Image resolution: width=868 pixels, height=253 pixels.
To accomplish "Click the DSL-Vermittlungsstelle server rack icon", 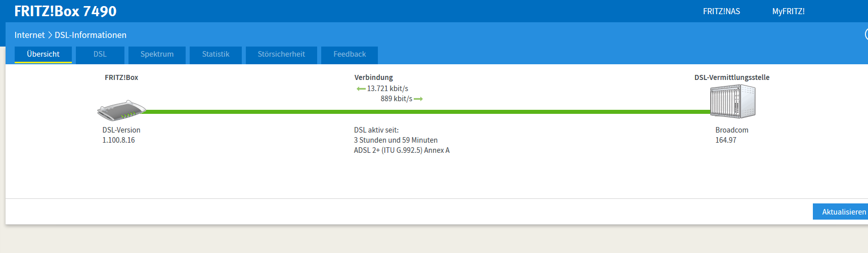I will [732, 101].
